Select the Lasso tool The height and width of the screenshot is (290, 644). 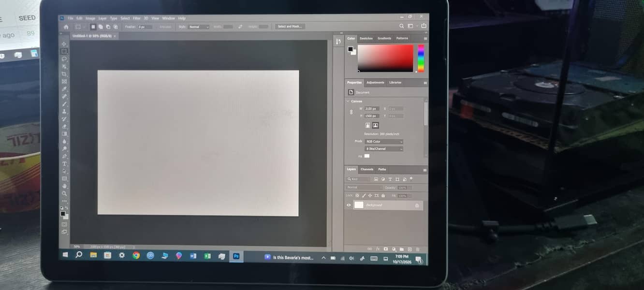click(64, 59)
